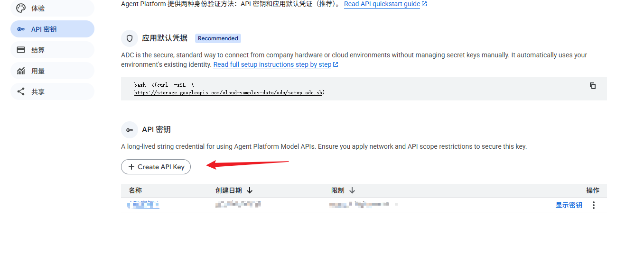Select the API 密钥 sidebar item
The width and height of the screenshot is (644, 280).
[52, 29]
